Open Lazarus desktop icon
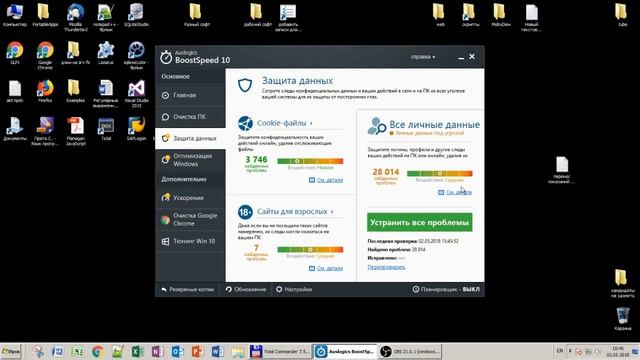Viewport: 640px width, 360px height. [106, 53]
